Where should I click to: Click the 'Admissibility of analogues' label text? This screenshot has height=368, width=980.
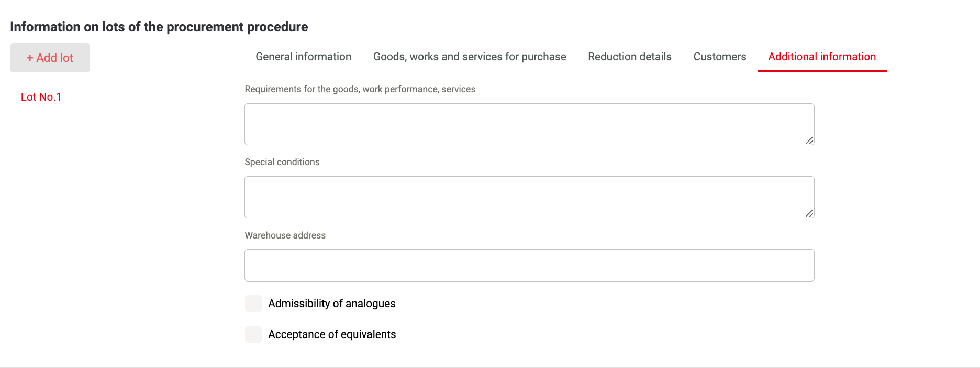click(332, 304)
